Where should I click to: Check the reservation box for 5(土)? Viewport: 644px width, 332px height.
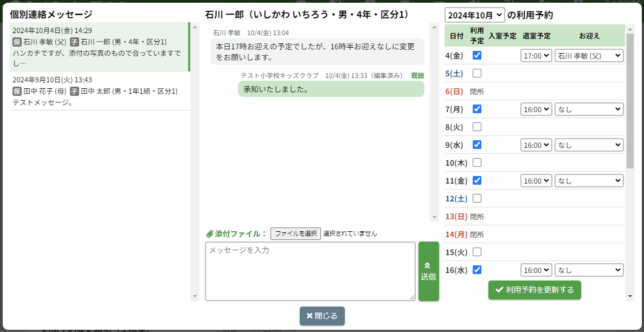pyautogui.click(x=477, y=73)
